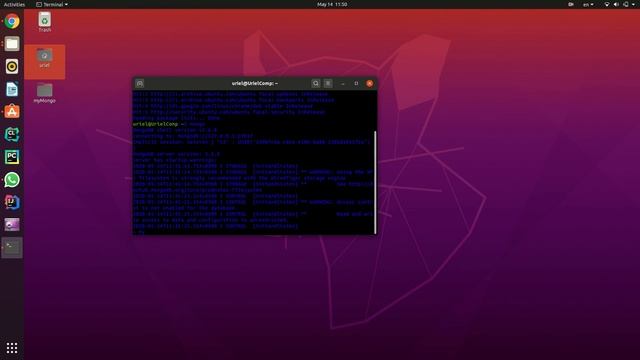This screenshot has width=640, height=360.
Task: Select the Trash desktop icon
Action: tap(44, 22)
